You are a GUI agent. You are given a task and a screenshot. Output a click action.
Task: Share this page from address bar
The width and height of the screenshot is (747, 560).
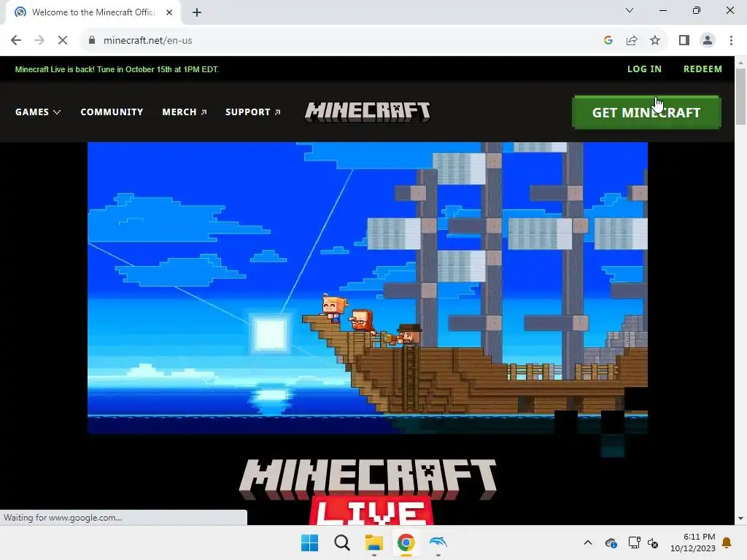tap(632, 41)
